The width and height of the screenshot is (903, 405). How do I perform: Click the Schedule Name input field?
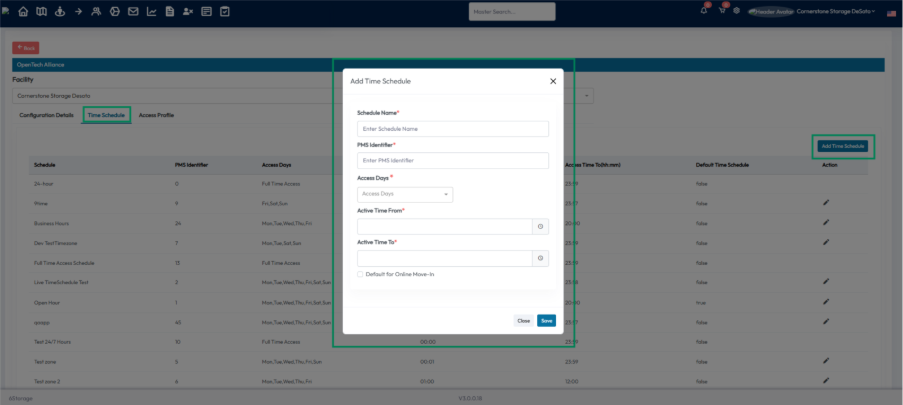point(452,129)
